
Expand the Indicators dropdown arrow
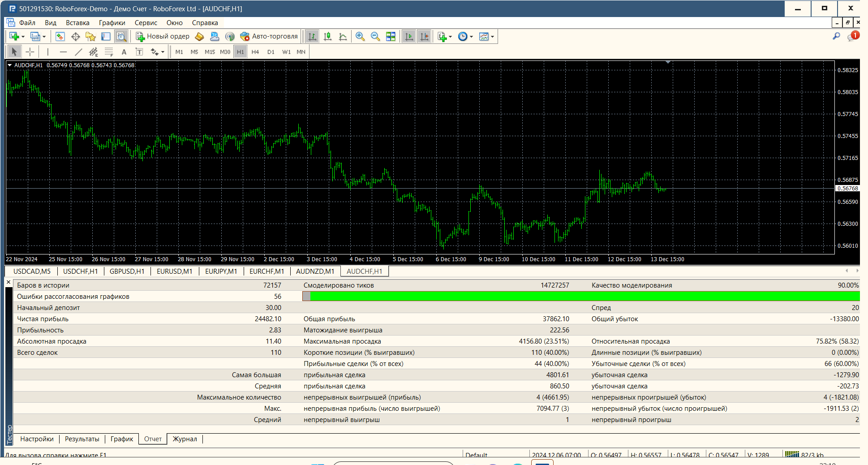click(450, 37)
